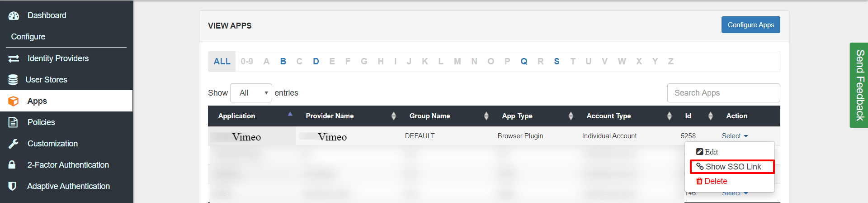868x203 pixels.
Task: Sort by Id column arrows
Action: click(x=710, y=116)
